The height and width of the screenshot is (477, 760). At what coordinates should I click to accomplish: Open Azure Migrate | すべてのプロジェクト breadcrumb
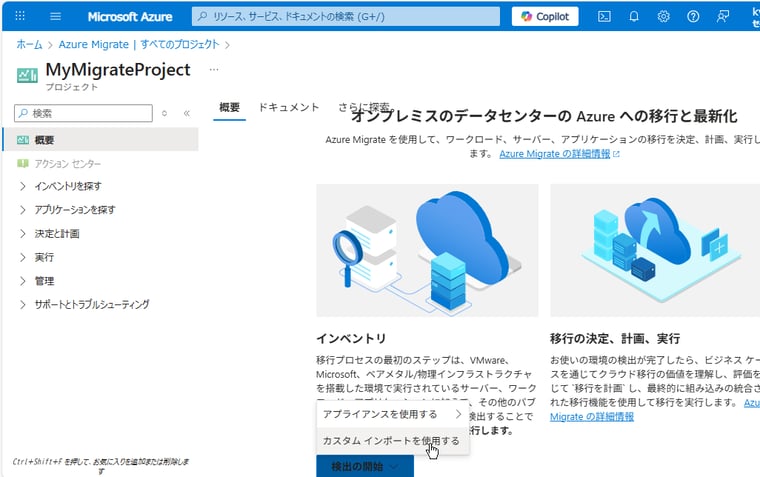(x=139, y=45)
